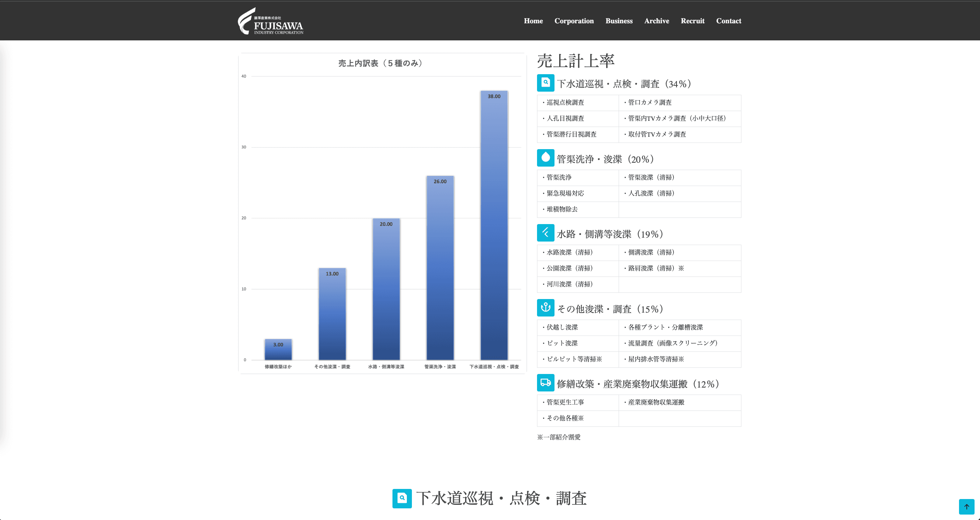Open the Recruit page
Image resolution: width=980 pixels, height=520 pixels.
pyautogui.click(x=692, y=21)
